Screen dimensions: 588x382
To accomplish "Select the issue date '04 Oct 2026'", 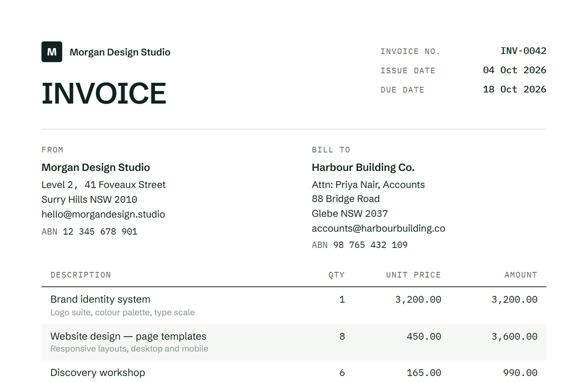I will click(x=514, y=70).
